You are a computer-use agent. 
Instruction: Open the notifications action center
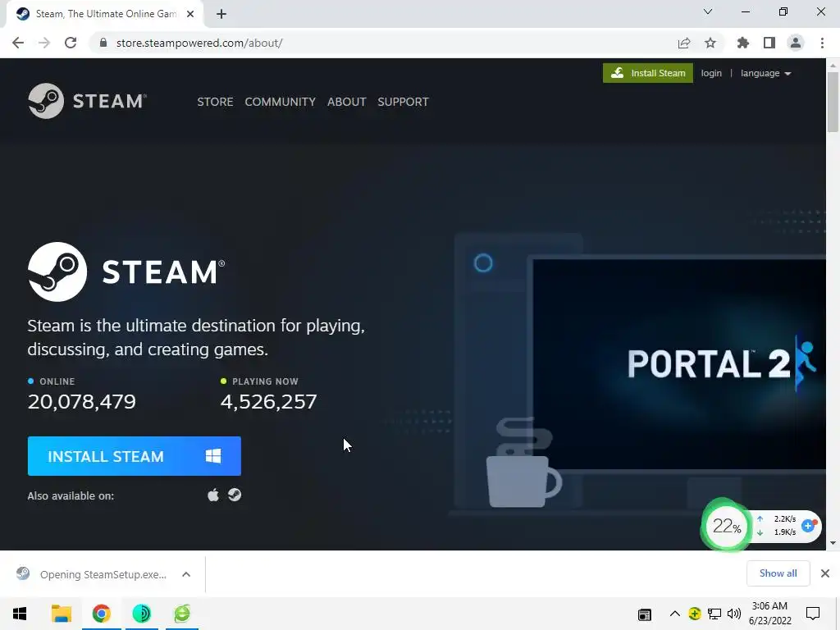[813, 614]
